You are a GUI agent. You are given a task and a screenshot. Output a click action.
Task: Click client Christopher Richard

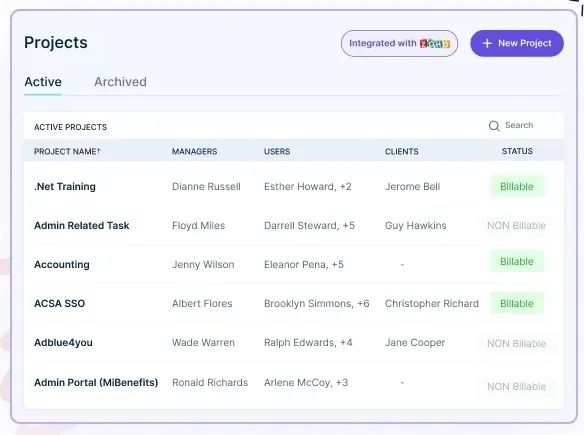click(x=432, y=304)
